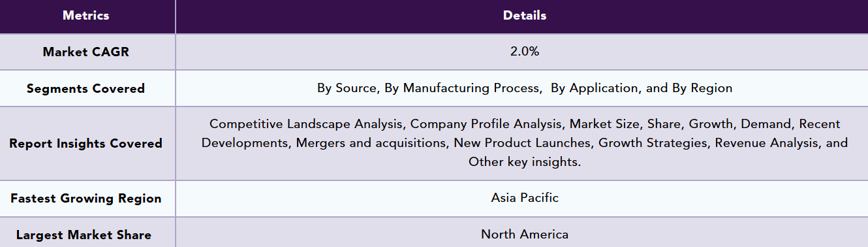
Task: Select the 2.0% CAGR value cell
Action: click(x=525, y=52)
